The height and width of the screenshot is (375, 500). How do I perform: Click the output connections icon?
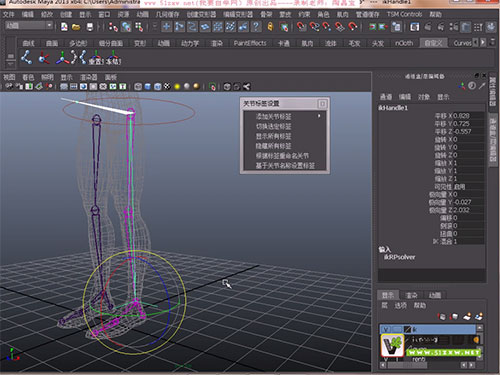point(383,27)
